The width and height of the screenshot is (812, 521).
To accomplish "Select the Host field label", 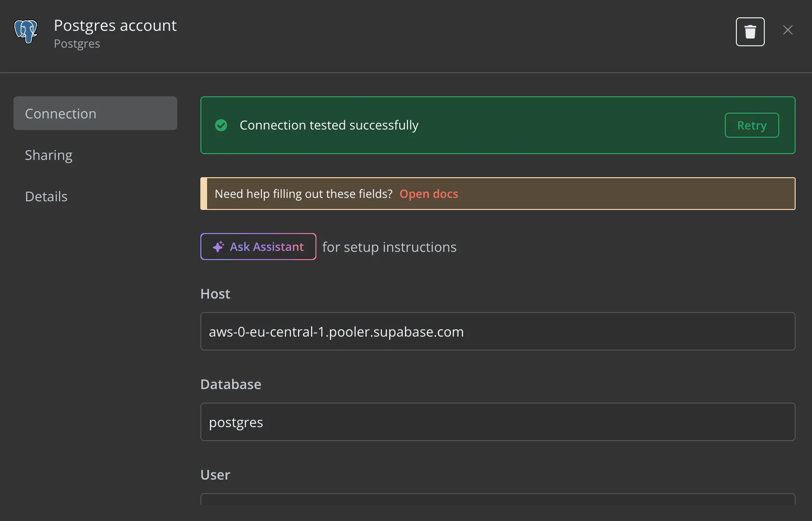I will (215, 294).
